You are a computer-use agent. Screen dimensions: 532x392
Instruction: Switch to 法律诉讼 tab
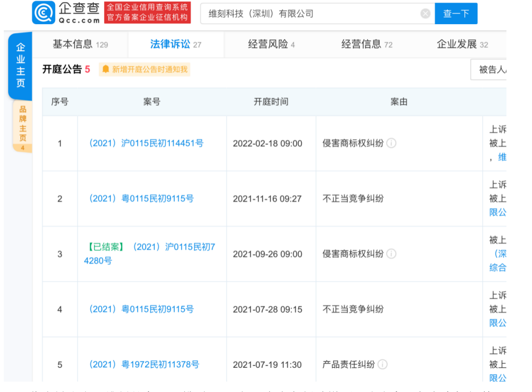176,45
